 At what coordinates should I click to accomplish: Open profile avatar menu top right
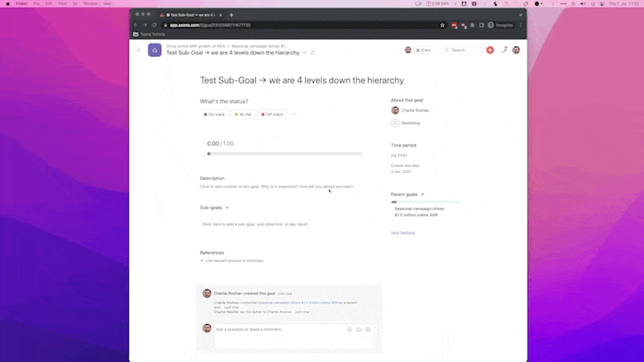[x=516, y=50]
